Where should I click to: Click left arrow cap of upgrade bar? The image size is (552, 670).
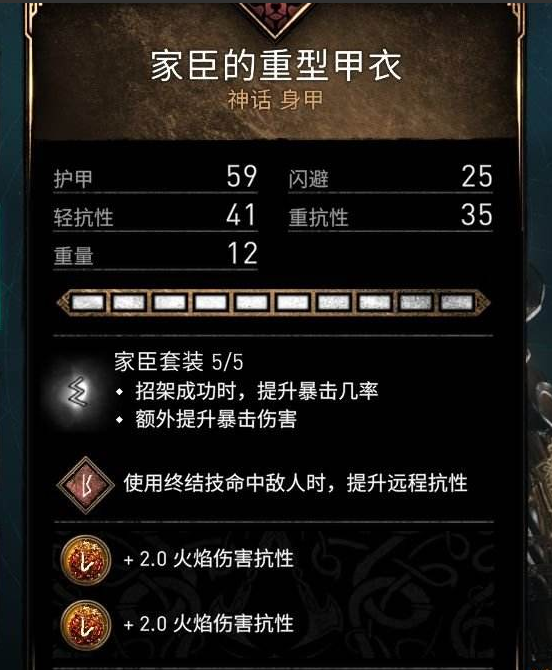(62, 303)
